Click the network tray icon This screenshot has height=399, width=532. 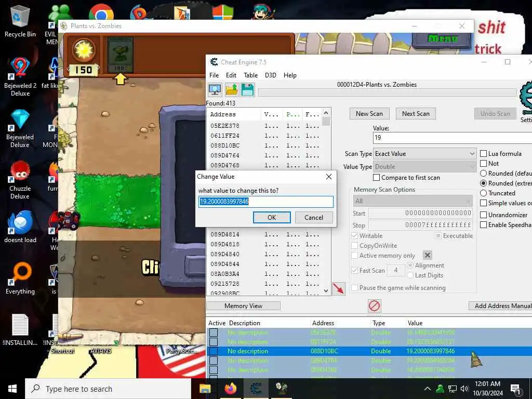pos(453,389)
